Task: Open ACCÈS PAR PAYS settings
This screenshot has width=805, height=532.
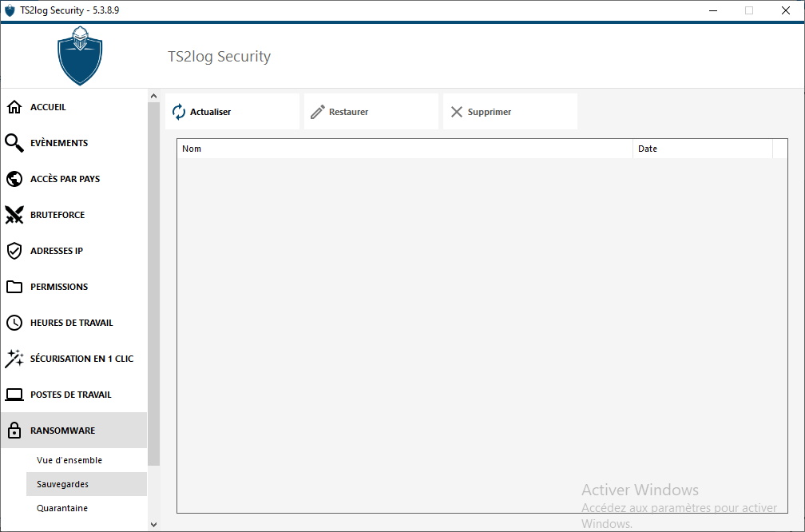Action: point(74,179)
